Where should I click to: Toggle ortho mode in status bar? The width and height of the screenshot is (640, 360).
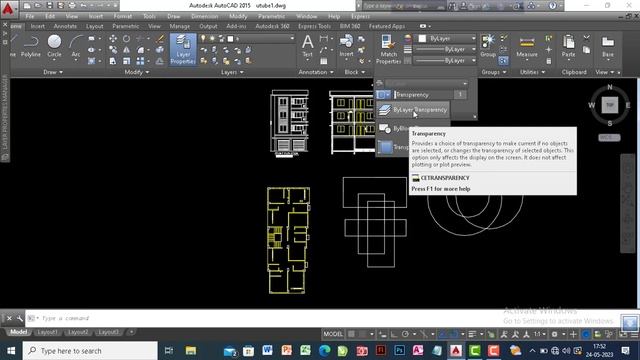click(x=394, y=334)
